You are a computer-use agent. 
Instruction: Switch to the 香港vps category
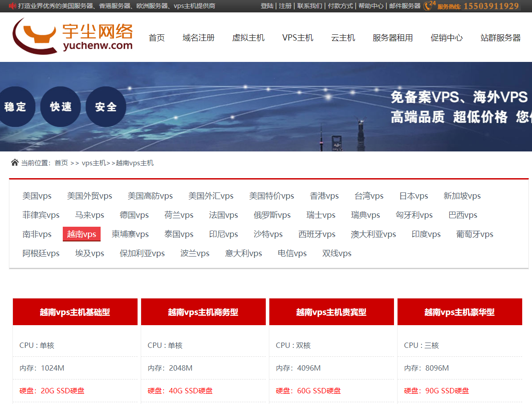(324, 196)
